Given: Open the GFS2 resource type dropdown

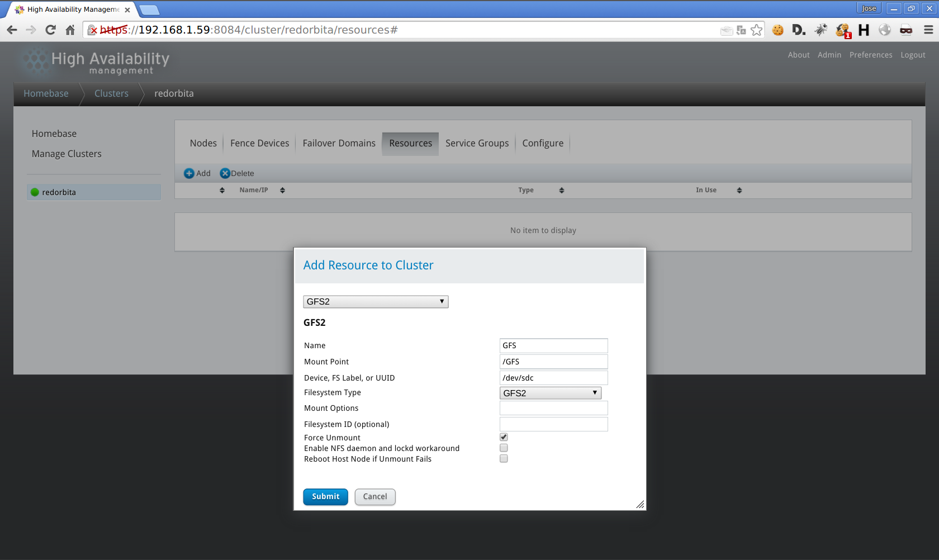Looking at the screenshot, I should point(376,302).
